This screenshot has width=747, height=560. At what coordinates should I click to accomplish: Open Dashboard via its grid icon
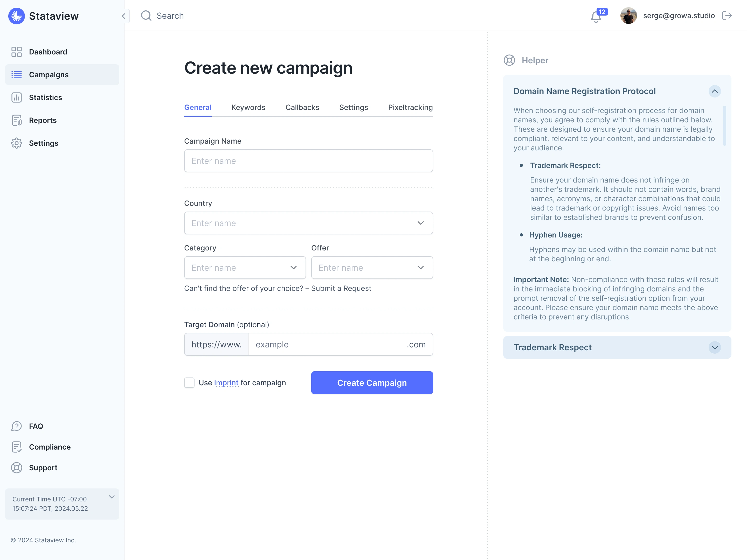pyautogui.click(x=16, y=52)
